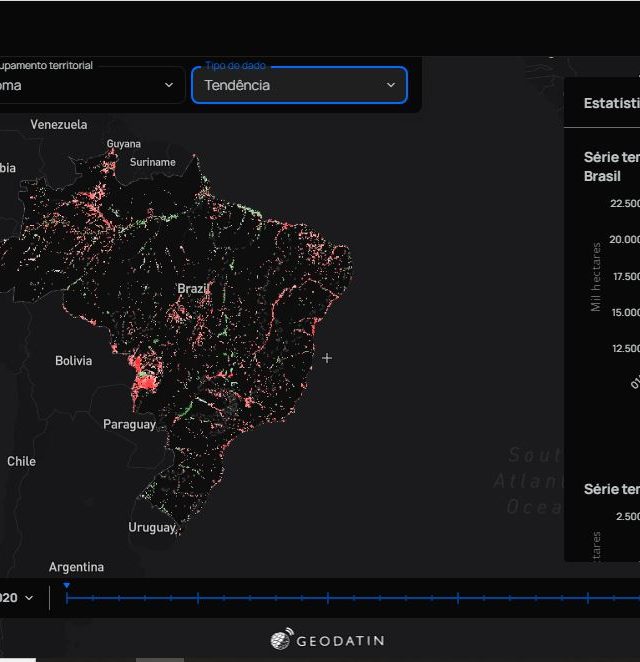
Task: Click the Série temporal Brasil chart title
Action: pos(611,166)
